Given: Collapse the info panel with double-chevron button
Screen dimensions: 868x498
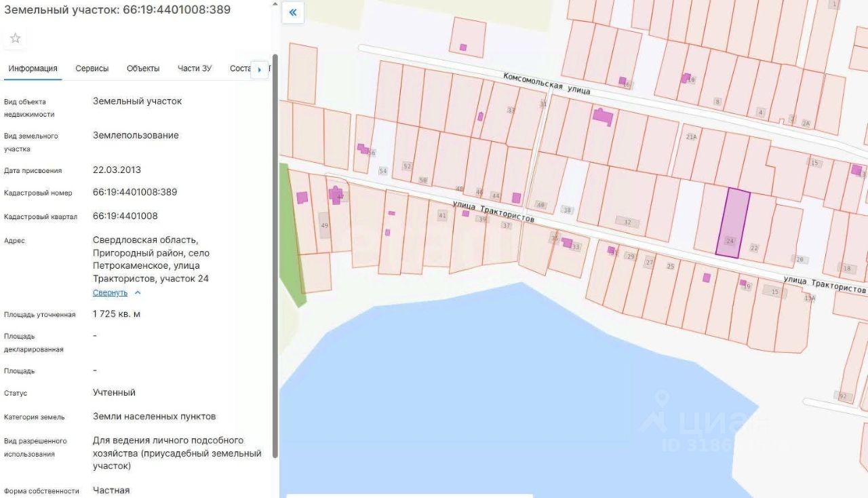Looking at the screenshot, I should tap(293, 12).
